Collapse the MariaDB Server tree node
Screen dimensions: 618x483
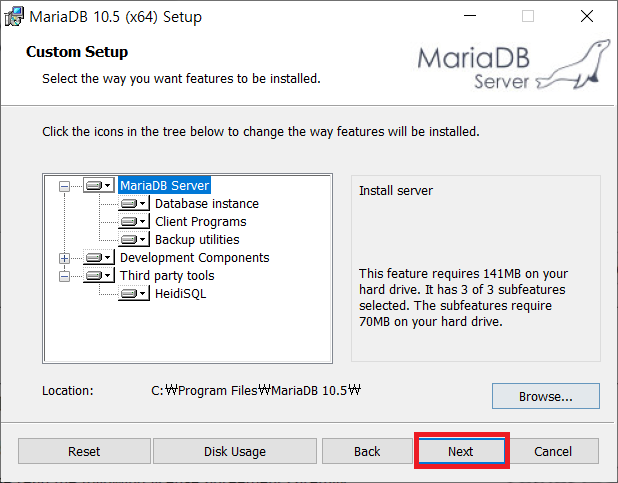64,186
